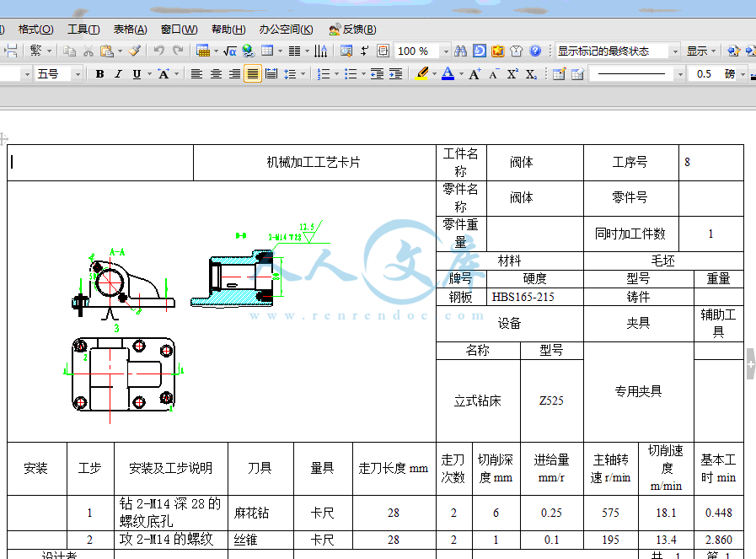Click the orange star favorites icon
The image size is (756, 559).
[x=498, y=51]
